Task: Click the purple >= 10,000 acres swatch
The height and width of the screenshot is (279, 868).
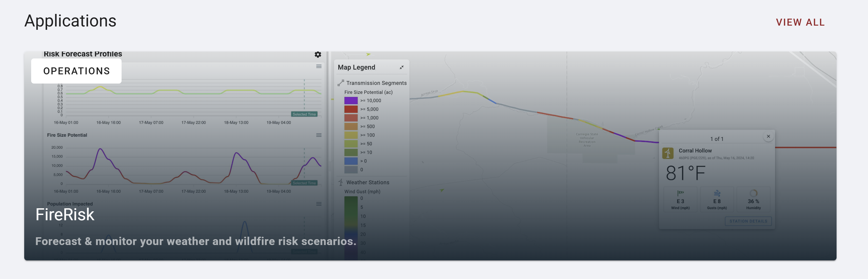Action: (351, 101)
